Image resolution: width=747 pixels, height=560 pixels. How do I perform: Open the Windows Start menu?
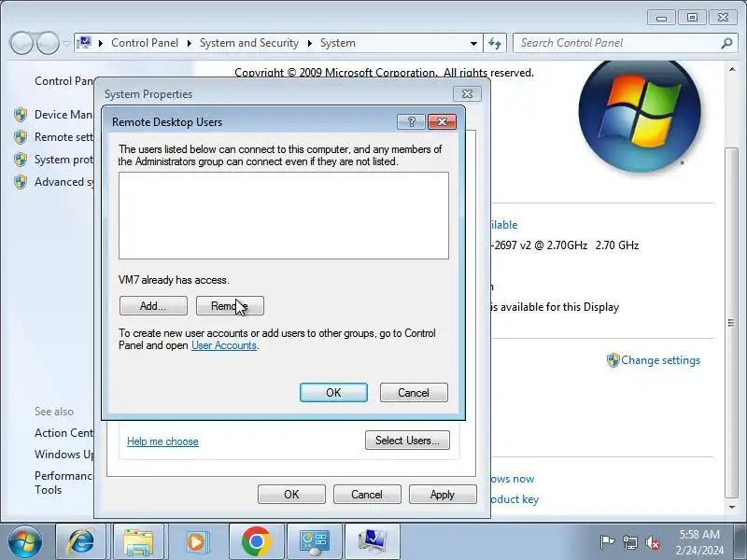tap(25, 541)
